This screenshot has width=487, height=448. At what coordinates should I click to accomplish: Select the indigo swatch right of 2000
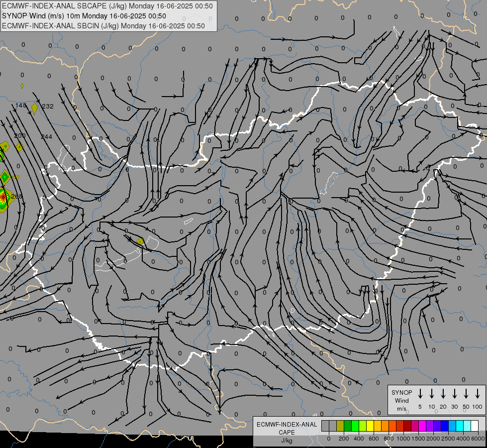[437, 426]
